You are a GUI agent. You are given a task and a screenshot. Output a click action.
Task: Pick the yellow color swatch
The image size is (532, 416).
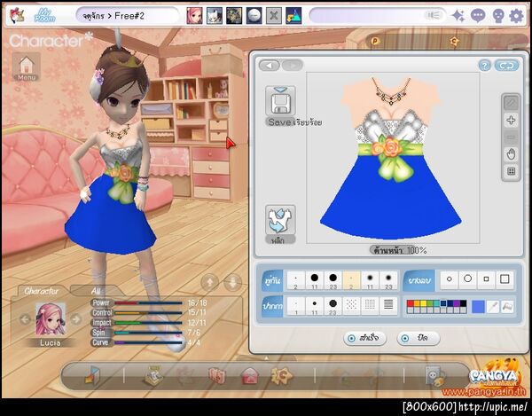[424, 303]
